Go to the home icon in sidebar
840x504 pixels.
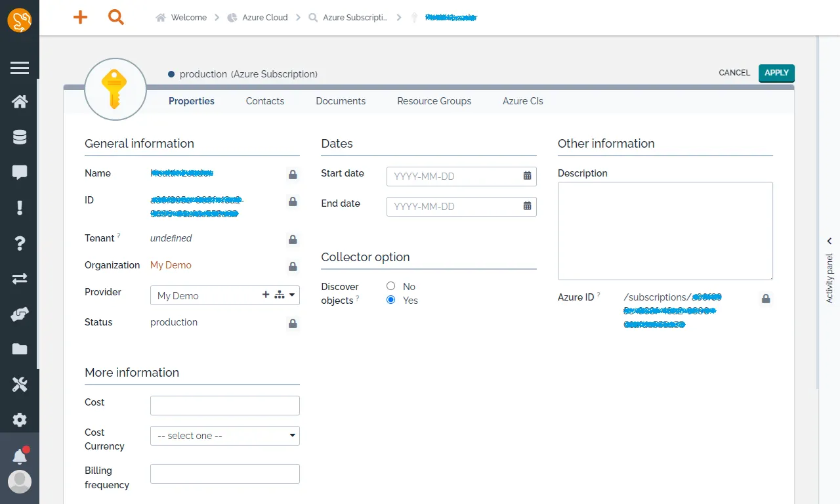pyautogui.click(x=20, y=102)
